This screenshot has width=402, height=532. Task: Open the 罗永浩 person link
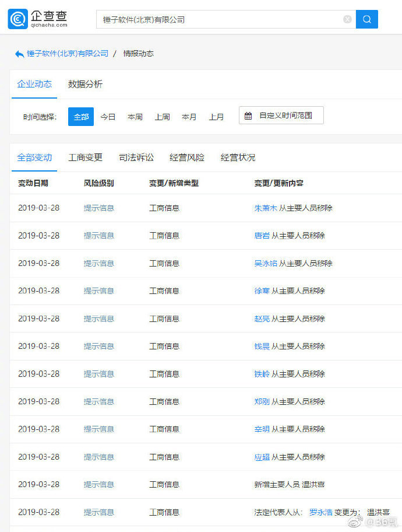320,512
